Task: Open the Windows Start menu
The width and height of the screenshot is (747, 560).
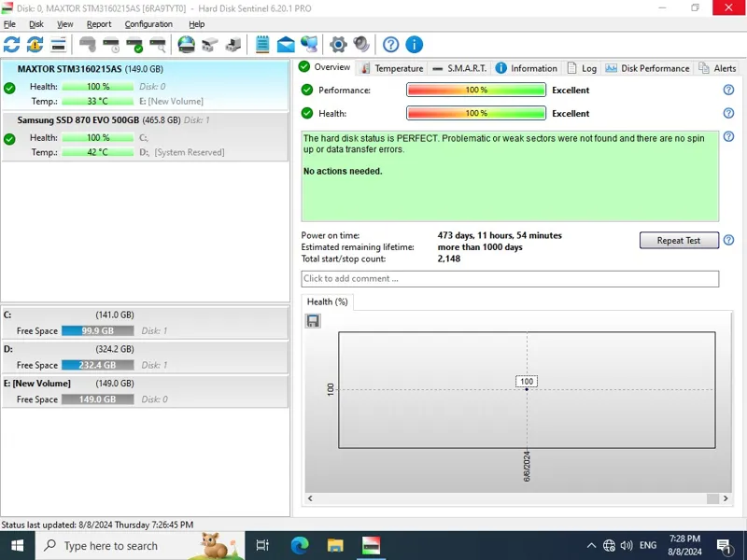Action: tap(17, 546)
